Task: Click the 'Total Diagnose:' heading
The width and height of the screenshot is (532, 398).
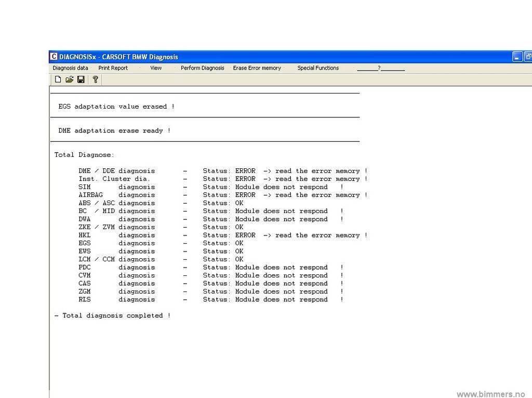Action: coord(84,155)
